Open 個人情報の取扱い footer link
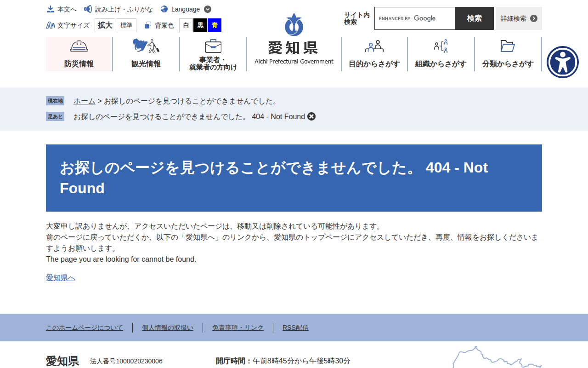The width and height of the screenshot is (588, 368). (x=168, y=328)
